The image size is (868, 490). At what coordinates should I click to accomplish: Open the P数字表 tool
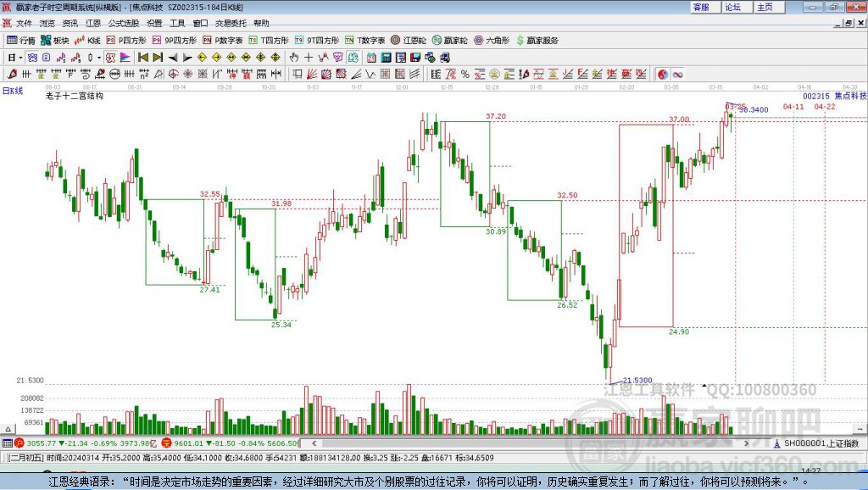(223, 41)
